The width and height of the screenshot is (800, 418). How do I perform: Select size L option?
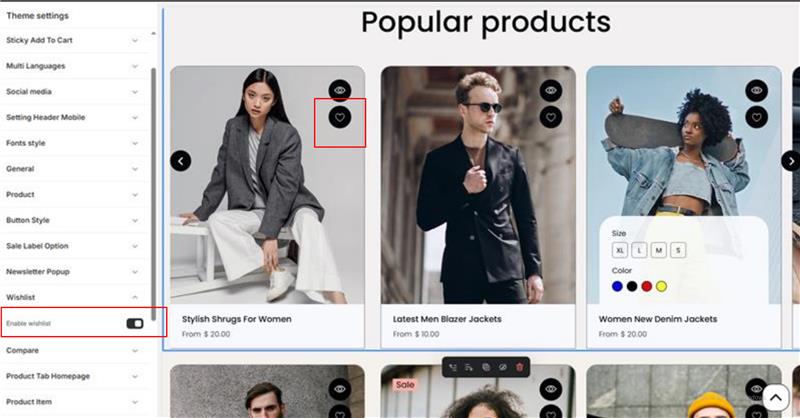pyautogui.click(x=639, y=250)
